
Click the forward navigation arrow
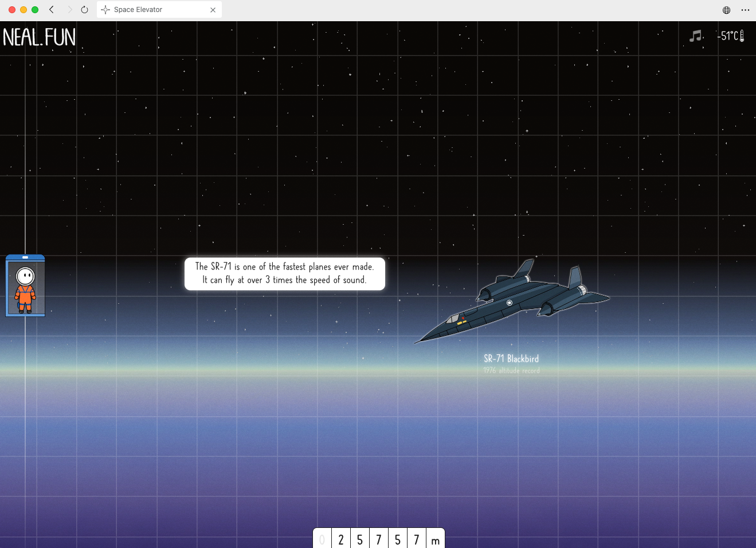[69, 9]
